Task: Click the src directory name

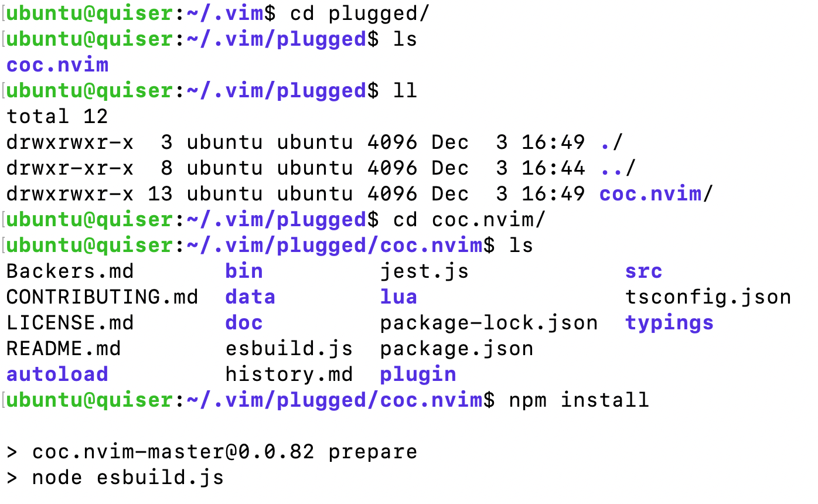Action: (643, 271)
